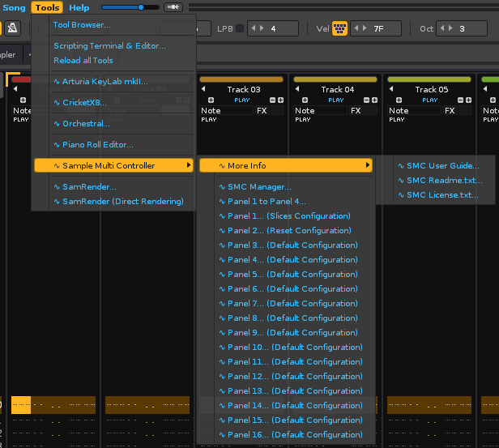This screenshot has width=499, height=448.
Task: Toggle the velocity keyboard icon next to Vel
Action: pos(340,28)
